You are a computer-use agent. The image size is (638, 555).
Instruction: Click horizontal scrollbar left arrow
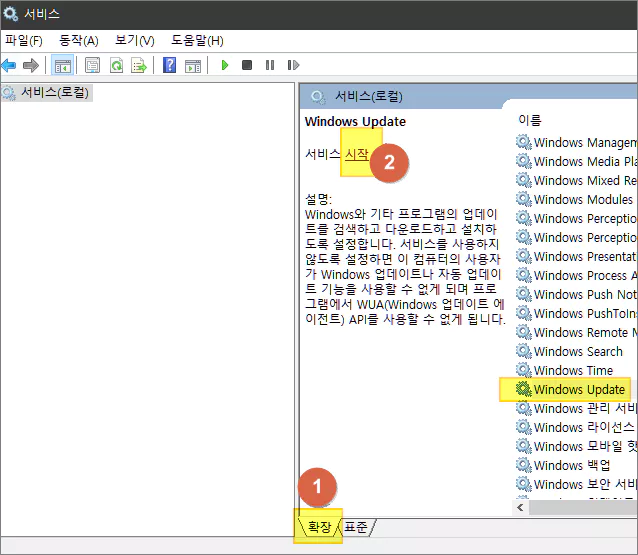point(520,507)
